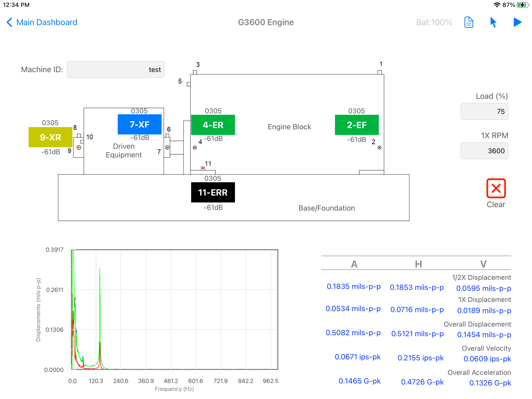Screen dimensions: 532x399
Task: Select 0.1465 G-pk acceleration value
Action: 360,381
